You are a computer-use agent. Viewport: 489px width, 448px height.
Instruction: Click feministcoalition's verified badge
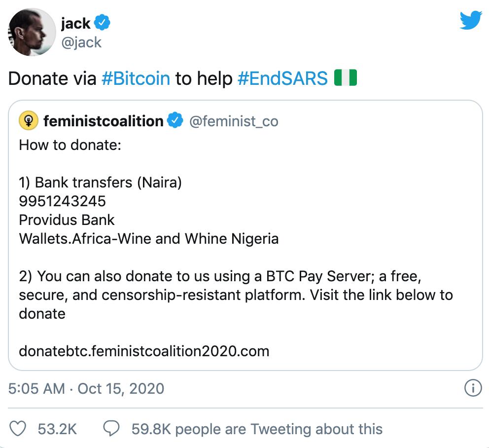point(175,121)
